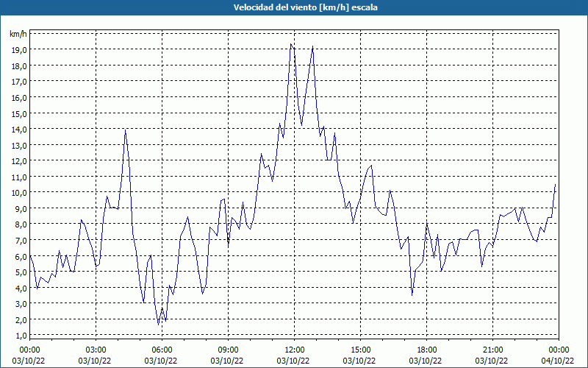Click the '18:00' time label
Image resolution: width=588 pixels, height=368 pixels.
426,350
